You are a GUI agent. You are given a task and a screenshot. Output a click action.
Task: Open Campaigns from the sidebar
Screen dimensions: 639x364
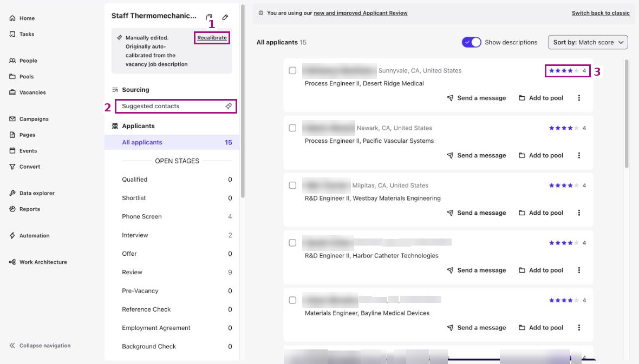[x=29, y=119]
